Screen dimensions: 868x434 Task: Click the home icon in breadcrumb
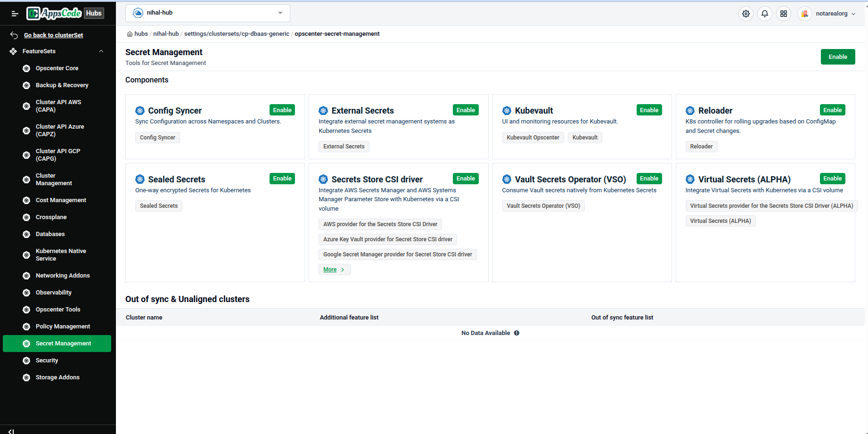click(130, 34)
